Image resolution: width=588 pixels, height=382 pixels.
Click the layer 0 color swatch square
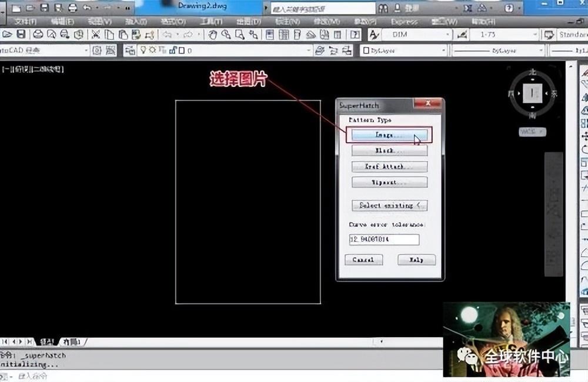[182, 50]
